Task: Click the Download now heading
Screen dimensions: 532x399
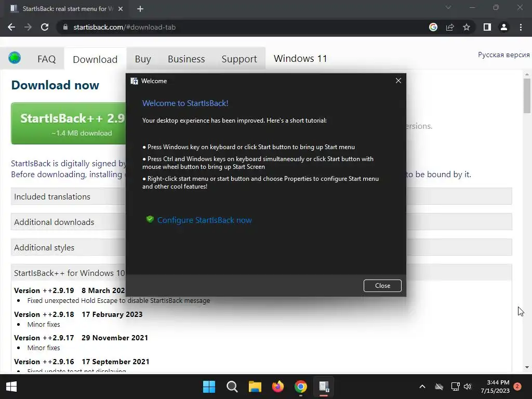Action: (x=55, y=85)
